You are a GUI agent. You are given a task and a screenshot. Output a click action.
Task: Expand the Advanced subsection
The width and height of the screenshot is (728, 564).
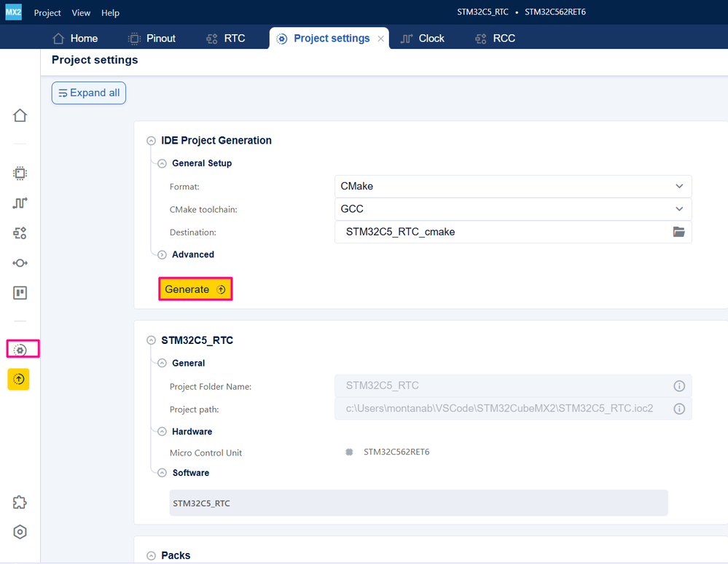(162, 255)
